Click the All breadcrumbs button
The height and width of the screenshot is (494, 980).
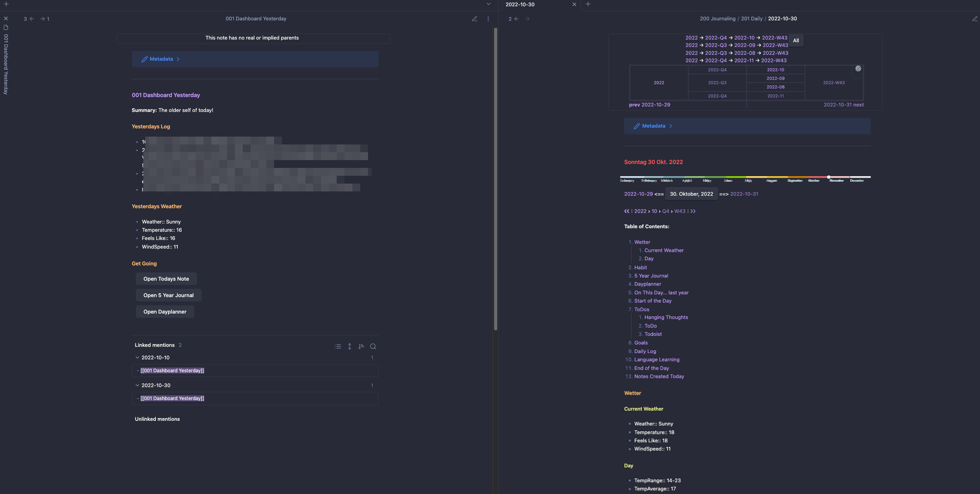pyautogui.click(x=796, y=41)
